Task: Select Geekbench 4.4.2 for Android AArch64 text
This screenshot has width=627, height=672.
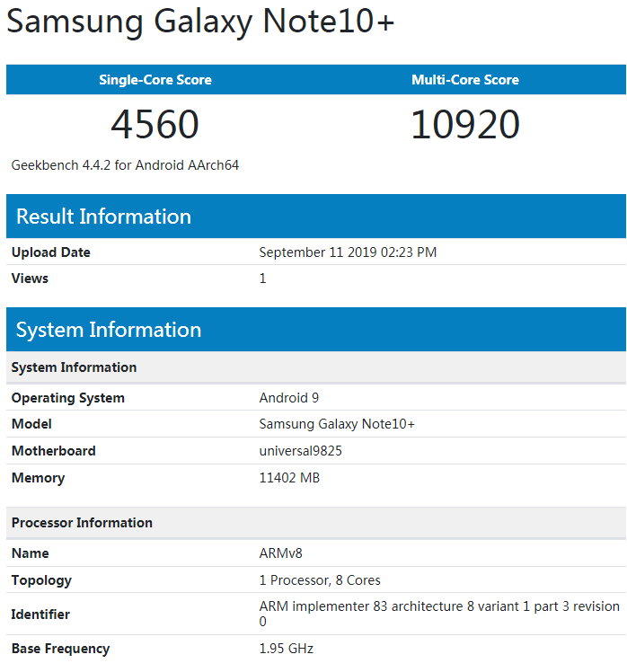Action: click(x=125, y=165)
